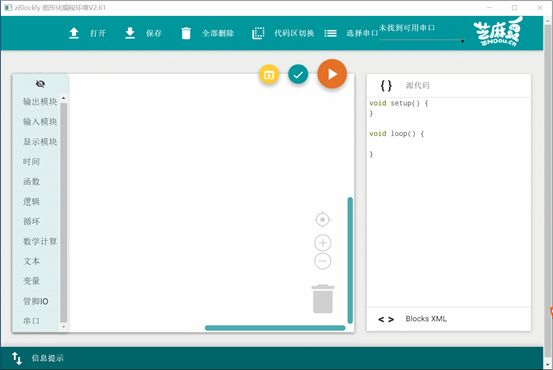Viewport: 553px width, 370px height.
Task: Click the angle brackets XML icon
Action: tap(386, 320)
